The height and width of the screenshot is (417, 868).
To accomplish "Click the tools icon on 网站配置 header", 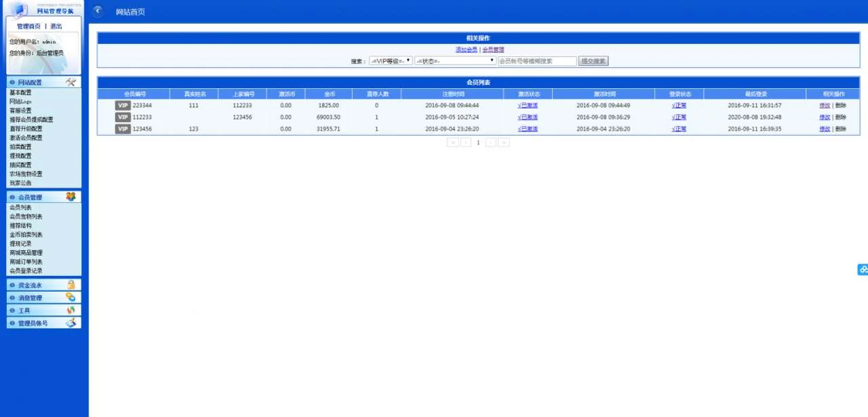I will click(x=71, y=82).
